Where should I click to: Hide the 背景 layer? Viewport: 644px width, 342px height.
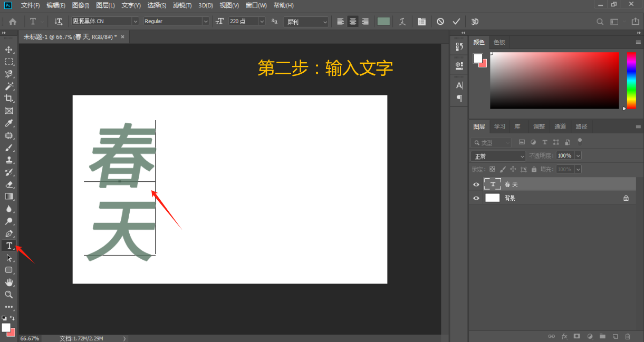coord(476,198)
